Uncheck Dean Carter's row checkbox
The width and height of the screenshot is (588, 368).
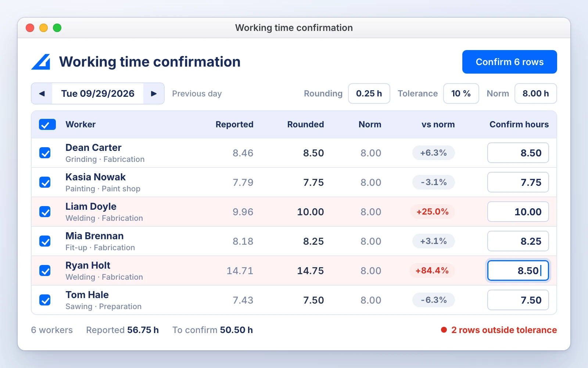(45, 153)
